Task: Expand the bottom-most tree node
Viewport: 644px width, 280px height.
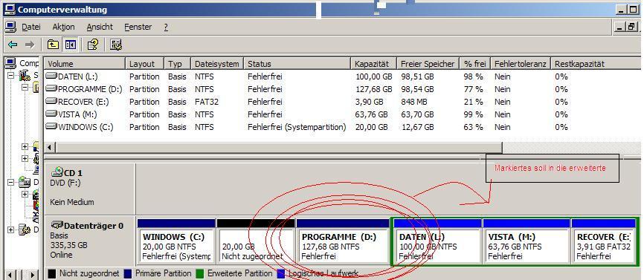Action: coord(11,230)
